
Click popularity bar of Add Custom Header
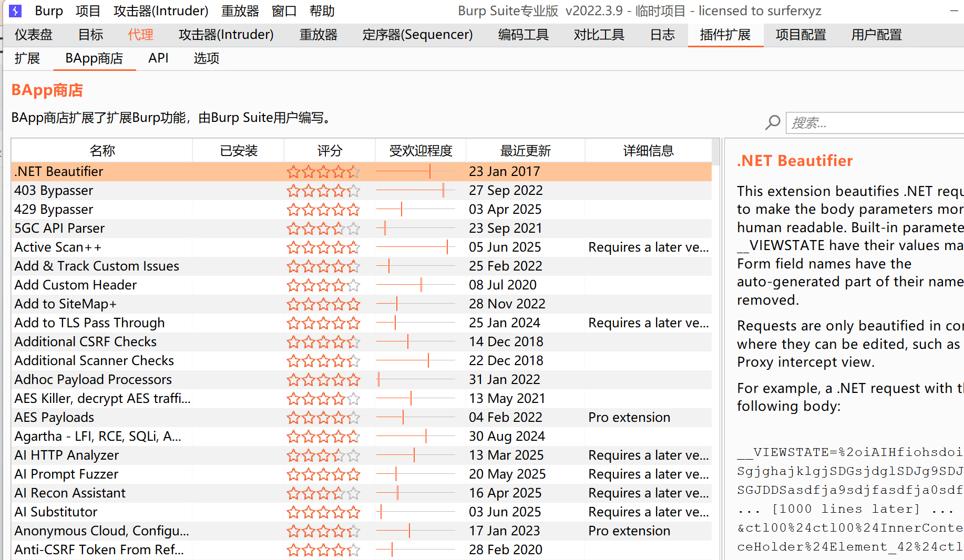click(416, 285)
